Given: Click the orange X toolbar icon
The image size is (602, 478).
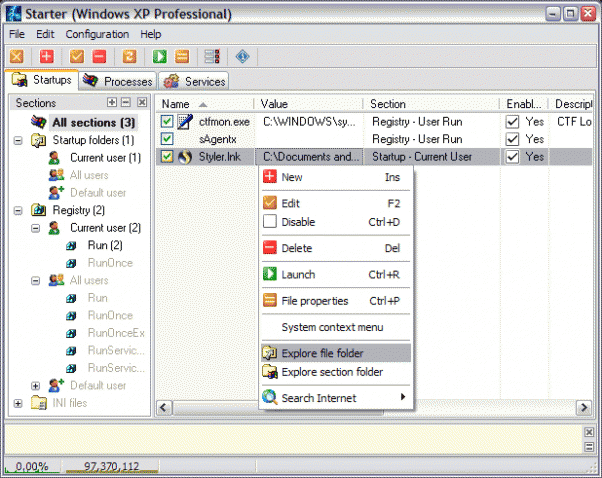Looking at the screenshot, I should [17, 56].
